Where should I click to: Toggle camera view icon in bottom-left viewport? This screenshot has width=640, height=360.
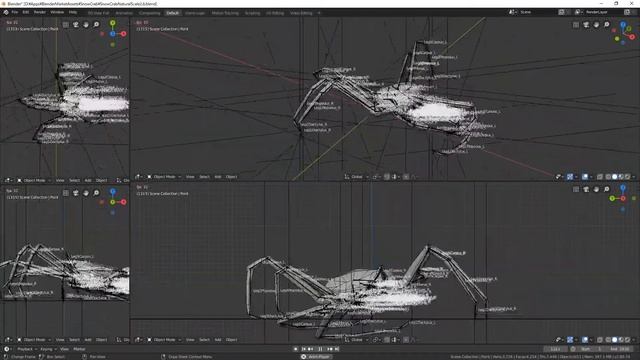coord(76,193)
